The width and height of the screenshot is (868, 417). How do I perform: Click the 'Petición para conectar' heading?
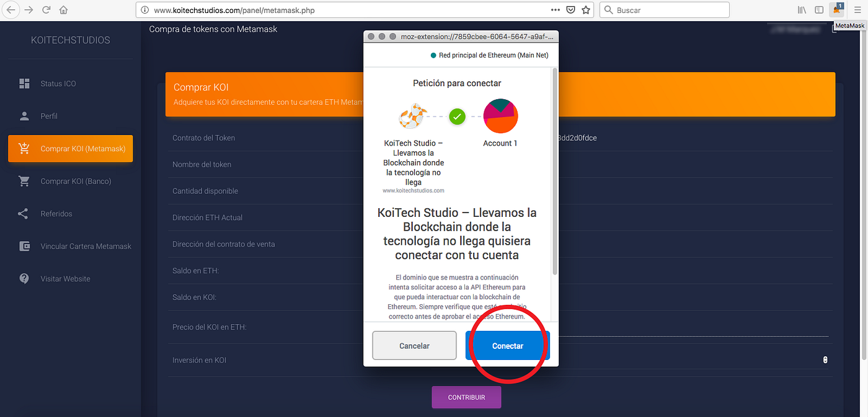[x=457, y=83]
